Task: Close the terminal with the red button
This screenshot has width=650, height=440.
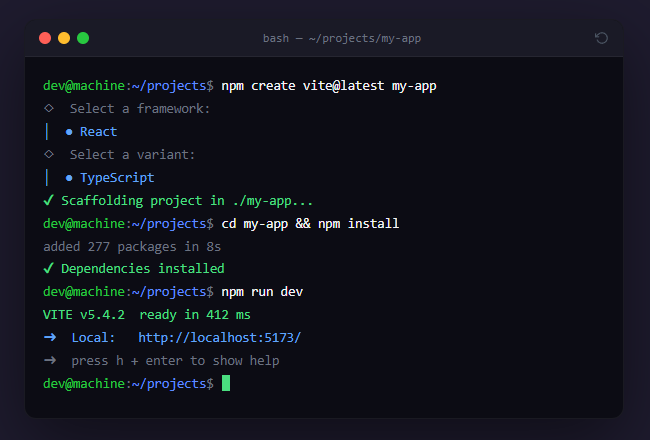Action: [45, 38]
